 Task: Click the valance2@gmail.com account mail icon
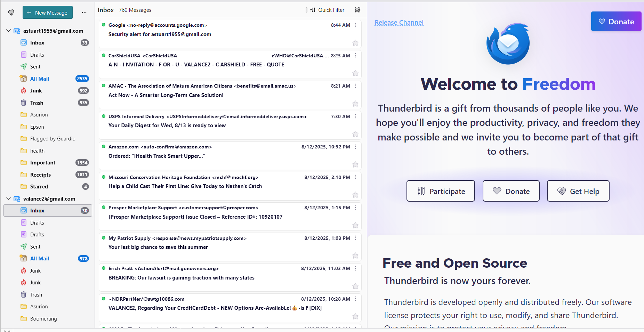click(17, 199)
